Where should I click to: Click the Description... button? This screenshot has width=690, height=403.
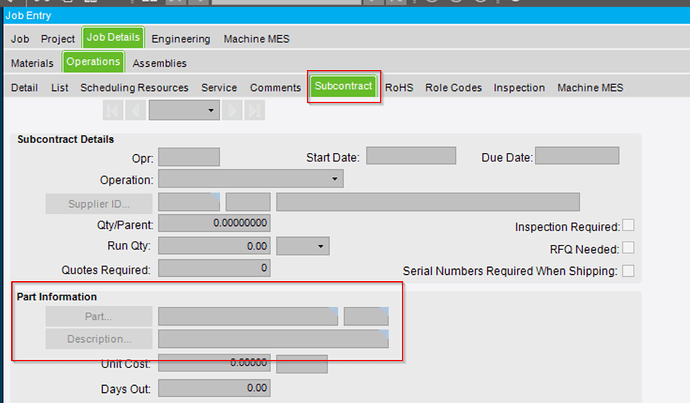[x=99, y=339]
